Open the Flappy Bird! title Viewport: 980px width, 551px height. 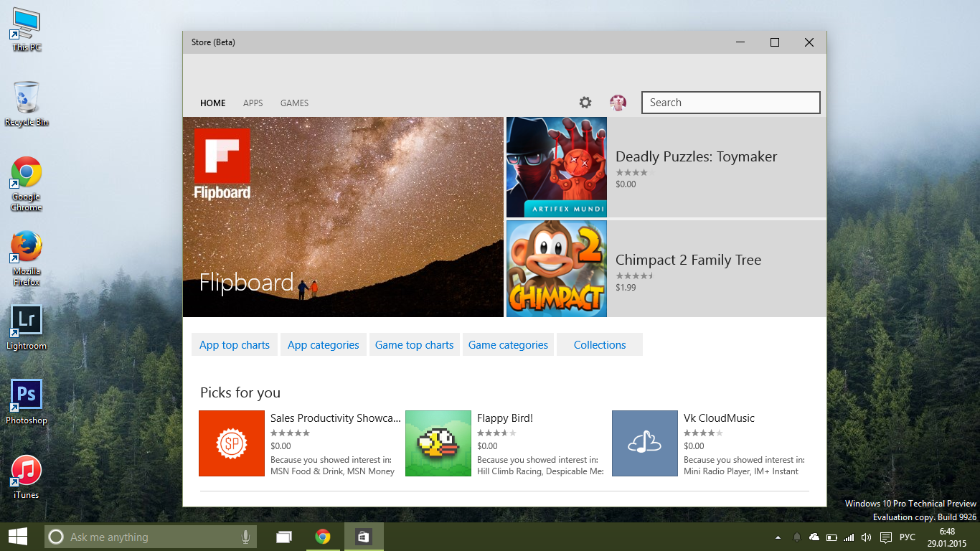tap(505, 418)
